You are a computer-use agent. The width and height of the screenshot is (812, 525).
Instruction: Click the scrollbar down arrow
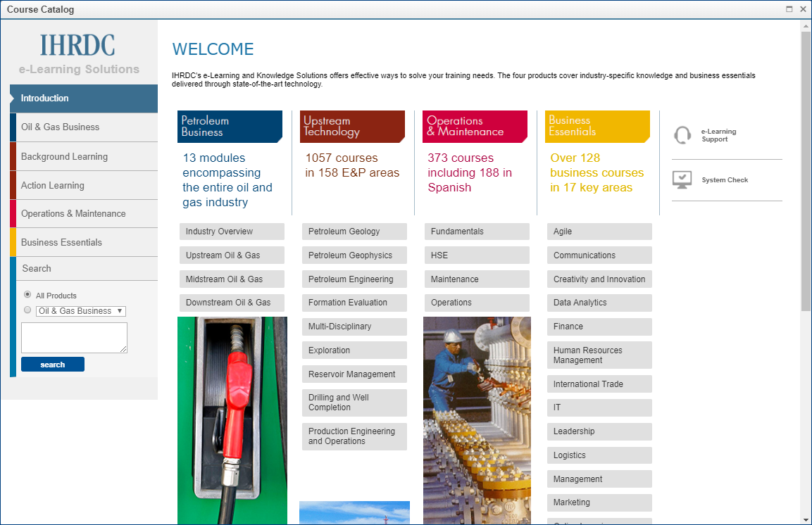[x=806, y=519]
